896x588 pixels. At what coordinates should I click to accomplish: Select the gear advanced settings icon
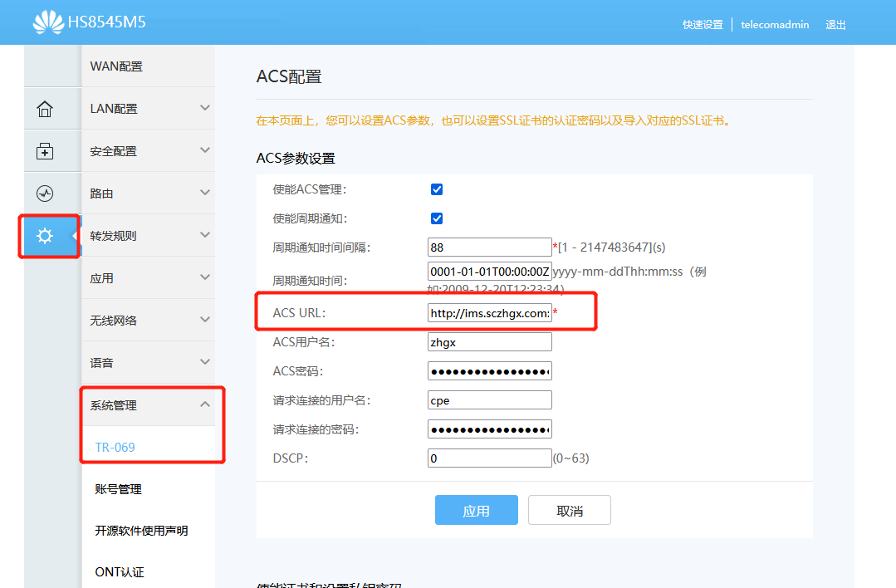pyautogui.click(x=45, y=236)
